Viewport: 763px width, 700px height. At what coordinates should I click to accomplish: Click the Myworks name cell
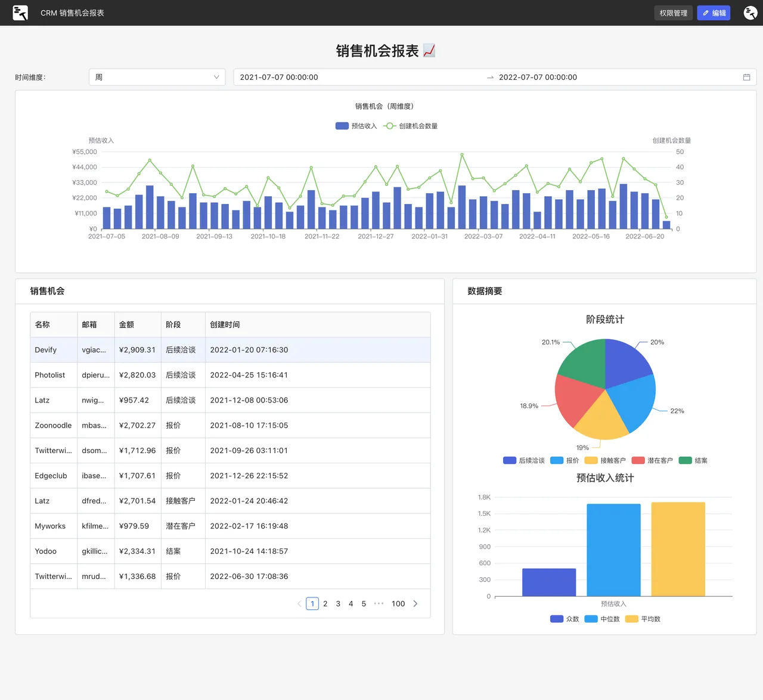click(50, 526)
